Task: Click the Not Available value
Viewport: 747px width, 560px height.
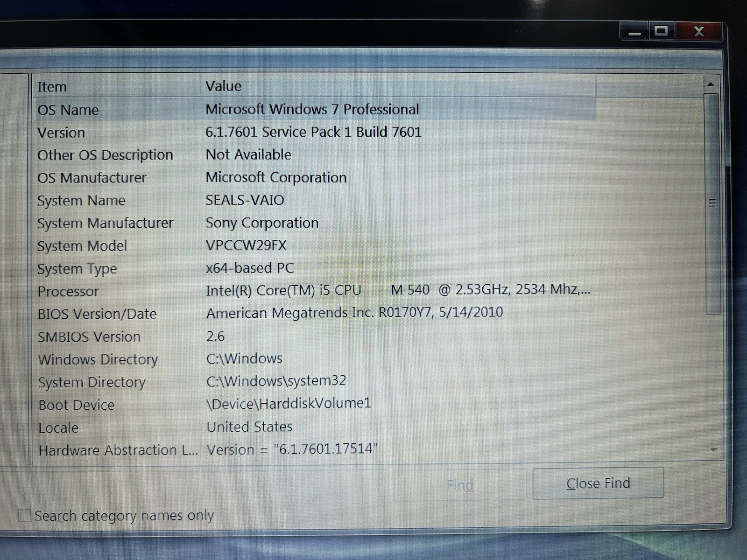Action: [x=248, y=154]
